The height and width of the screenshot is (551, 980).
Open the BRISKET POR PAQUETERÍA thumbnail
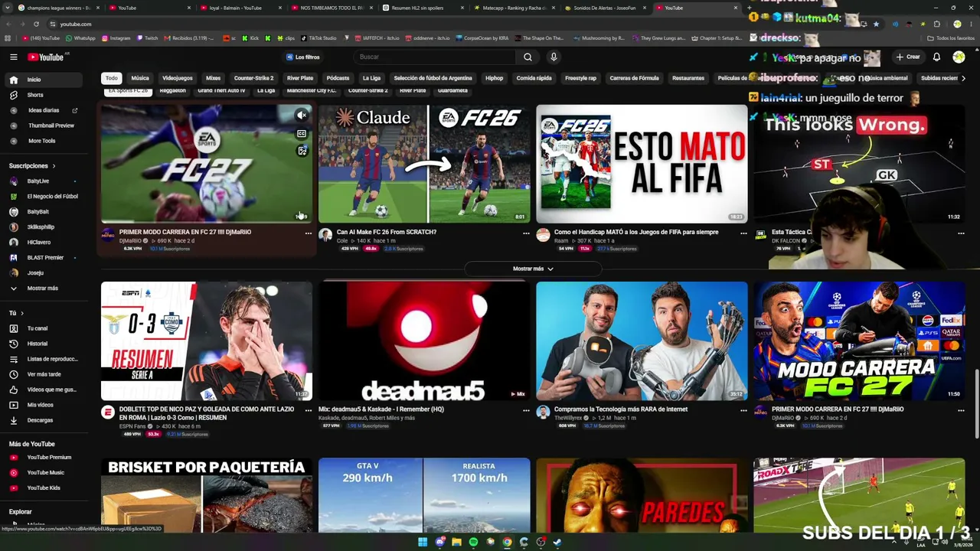(x=207, y=495)
